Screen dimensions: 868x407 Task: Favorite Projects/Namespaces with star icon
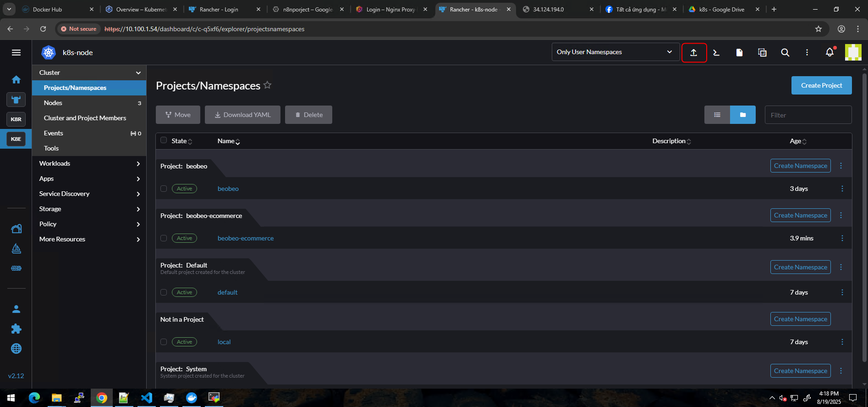(268, 85)
